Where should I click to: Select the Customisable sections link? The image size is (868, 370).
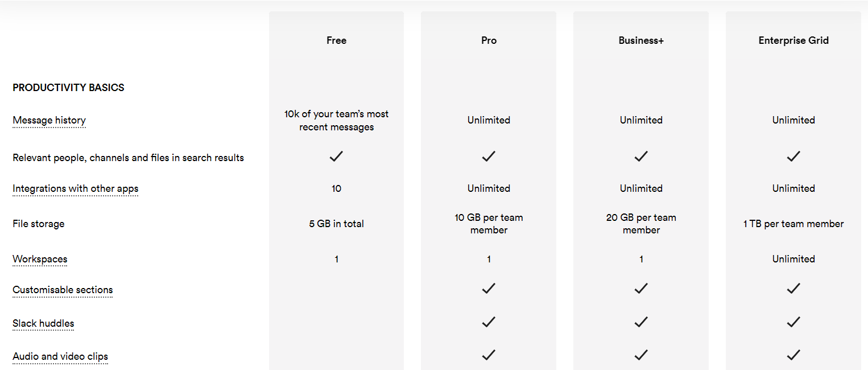click(x=63, y=290)
